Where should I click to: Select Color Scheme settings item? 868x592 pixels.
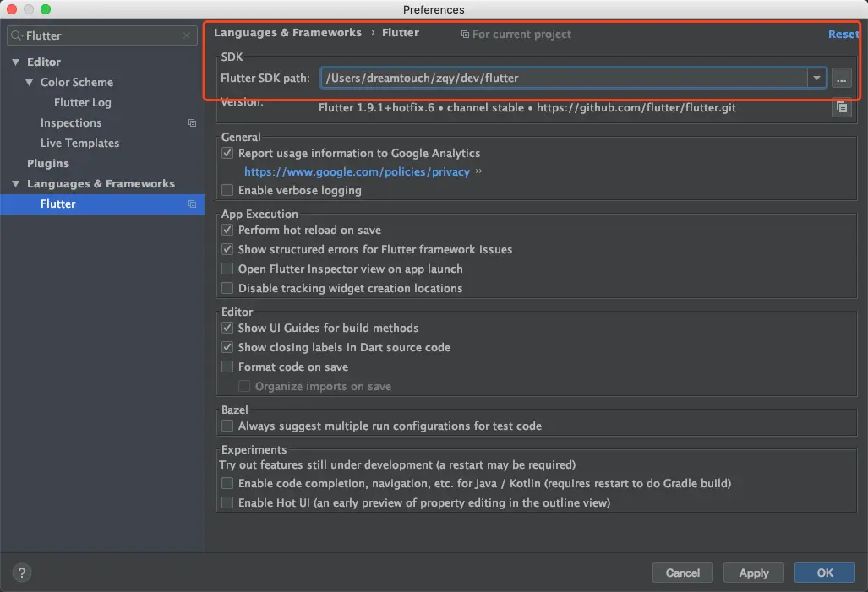click(x=76, y=83)
